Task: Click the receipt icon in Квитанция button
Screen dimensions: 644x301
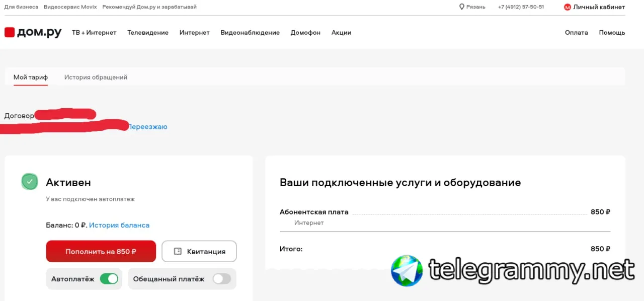Action: tap(178, 251)
